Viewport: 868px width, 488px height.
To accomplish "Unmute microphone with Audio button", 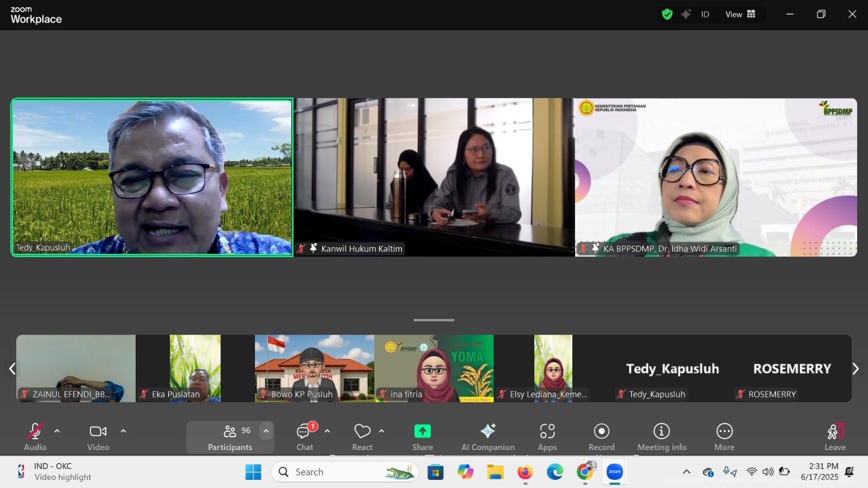I will (x=35, y=436).
